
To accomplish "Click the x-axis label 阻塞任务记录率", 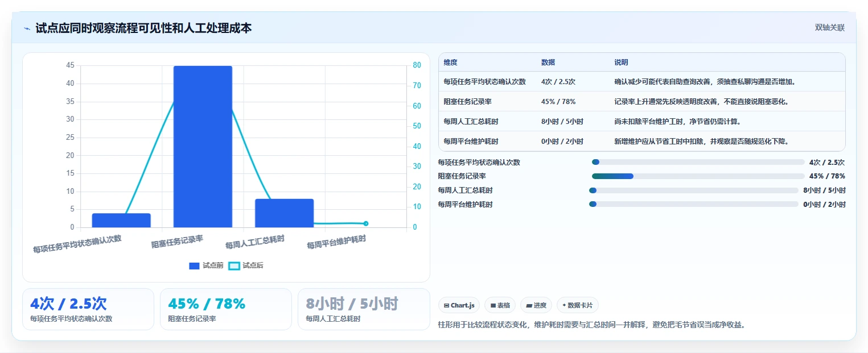I will 177,242.
